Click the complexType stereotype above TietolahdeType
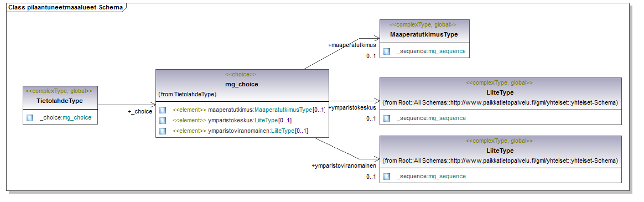The image size is (644, 202). 59,91
